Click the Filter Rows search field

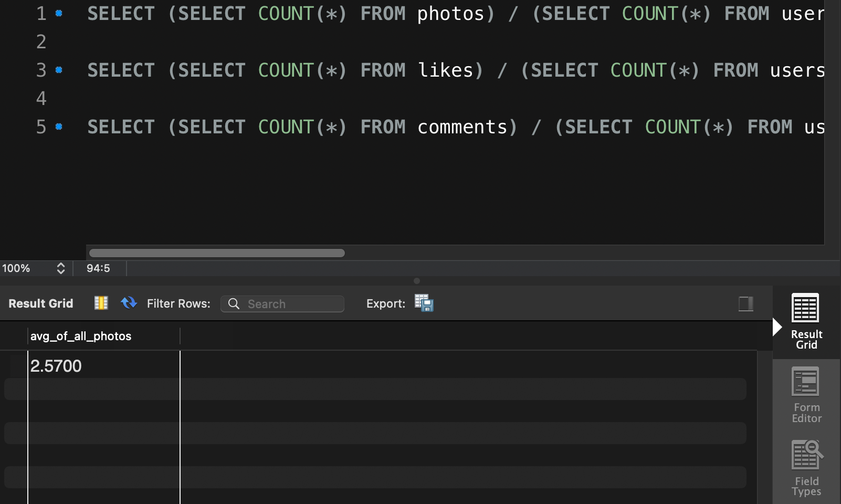click(282, 304)
